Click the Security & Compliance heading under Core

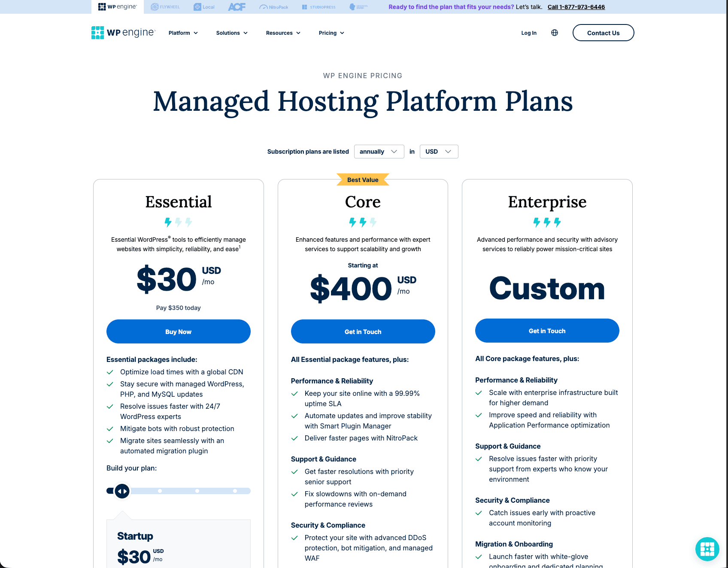tap(328, 525)
